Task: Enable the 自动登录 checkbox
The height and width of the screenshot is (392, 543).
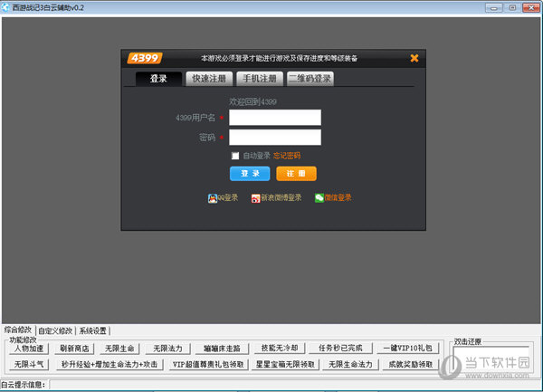Action: [x=235, y=156]
